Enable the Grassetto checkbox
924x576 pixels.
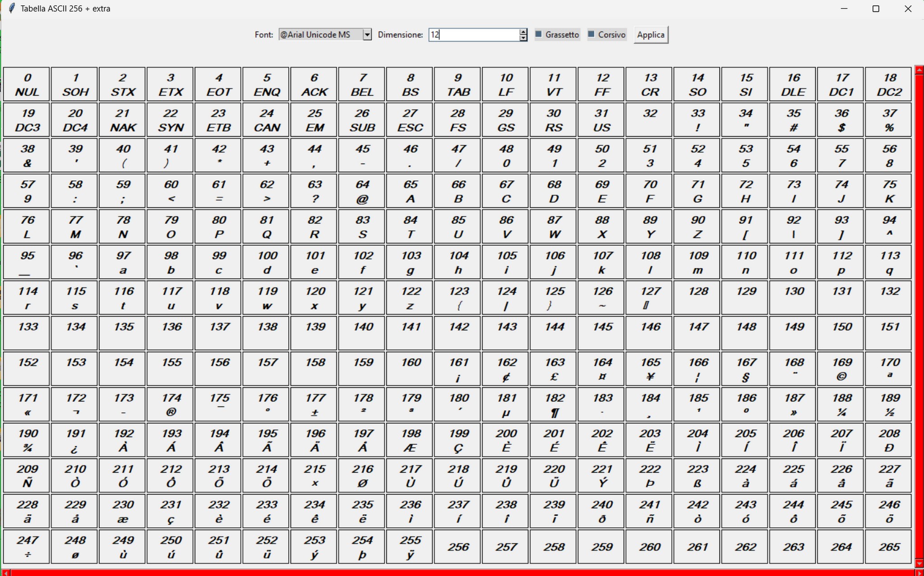click(557, 35)
